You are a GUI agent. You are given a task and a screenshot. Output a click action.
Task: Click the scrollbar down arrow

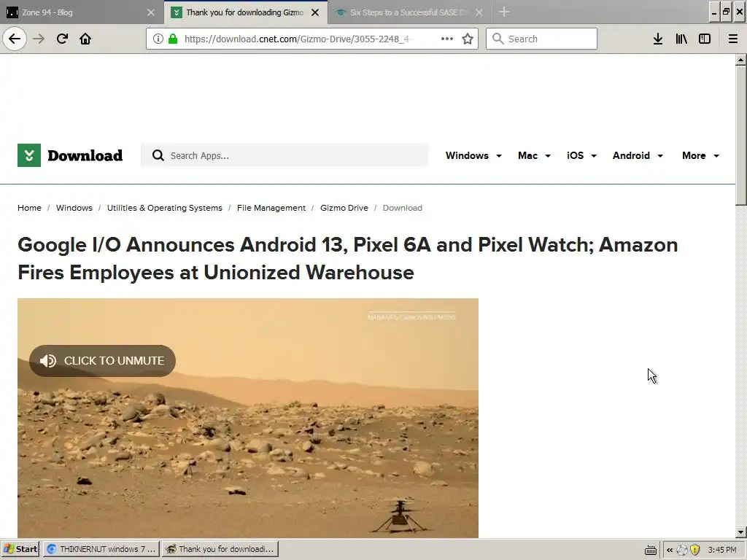pos(740,532)
